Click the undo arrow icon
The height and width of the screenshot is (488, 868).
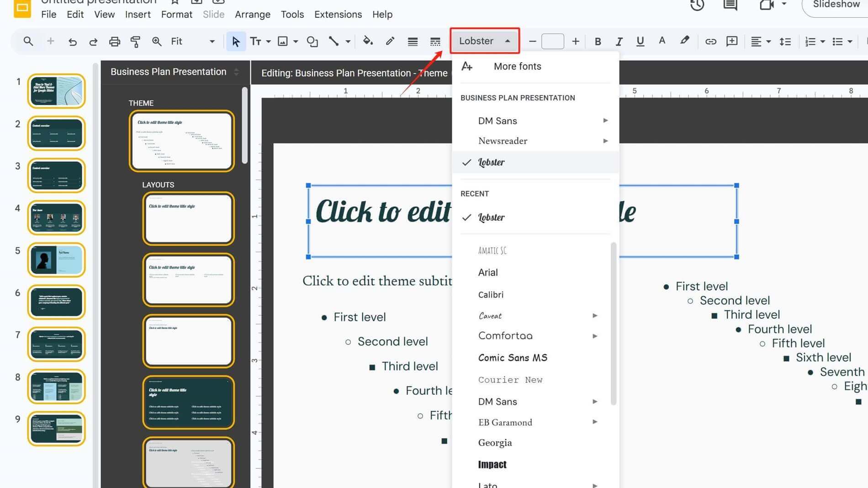point(72,42)
